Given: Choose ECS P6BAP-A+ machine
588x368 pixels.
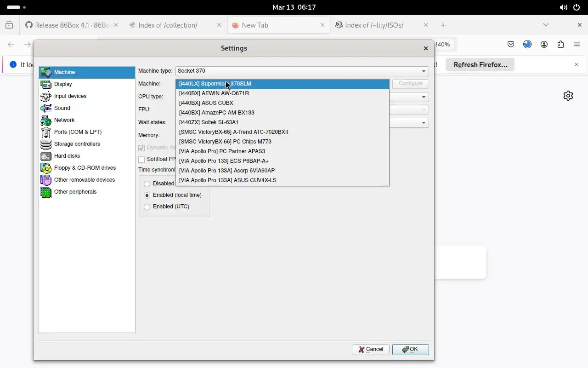Looking at the screenshot, I should (282, 161).
